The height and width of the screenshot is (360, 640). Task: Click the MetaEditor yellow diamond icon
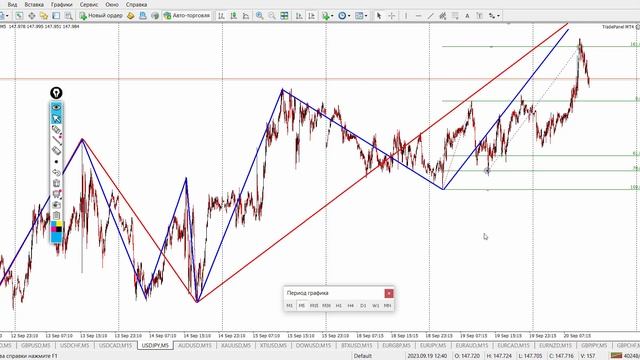coord(131,16)
